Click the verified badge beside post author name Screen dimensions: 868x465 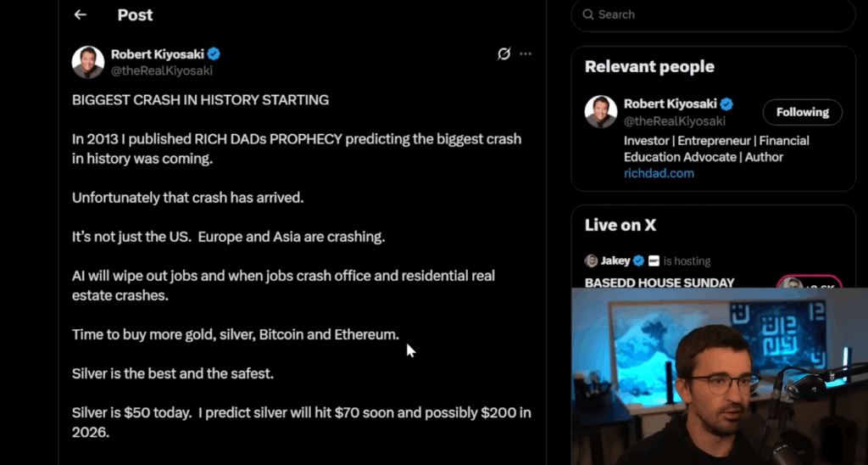click(x=214, y=54)
